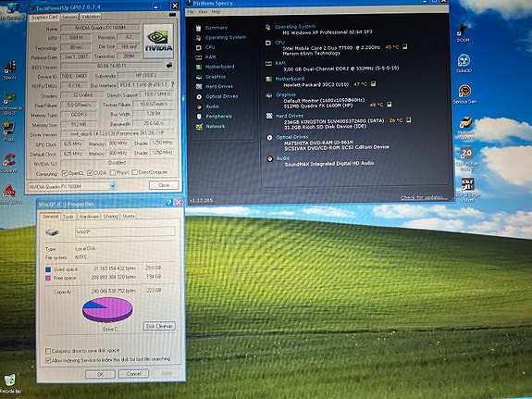Screen dimensions: 532x399
Task: Select the DOOM desktop shortcut
Action: 463,33
